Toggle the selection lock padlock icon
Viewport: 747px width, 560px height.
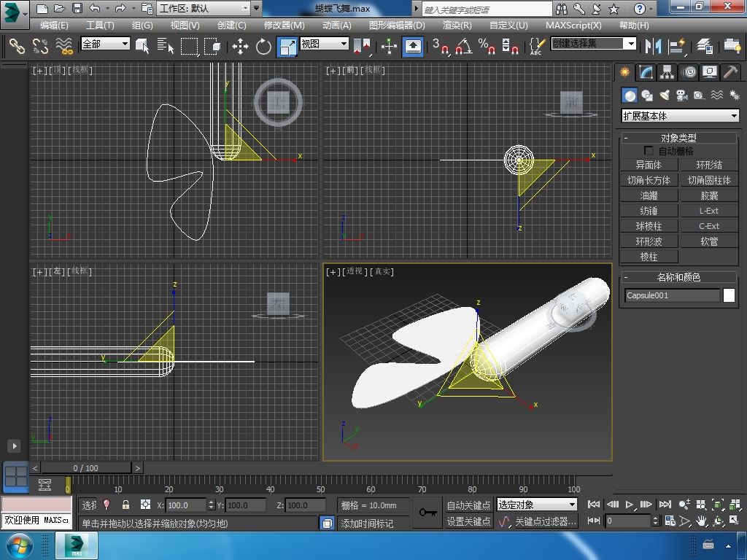click(125, 505)
